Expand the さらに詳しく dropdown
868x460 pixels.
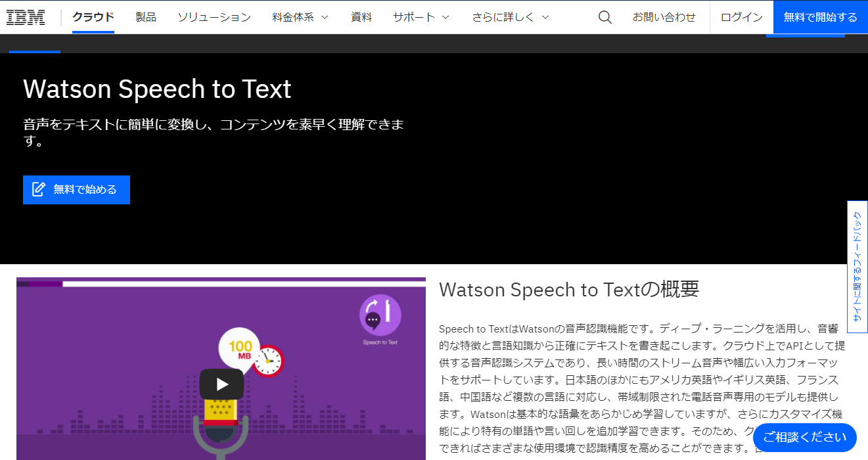pyautogui.click(x=511, y=17)
